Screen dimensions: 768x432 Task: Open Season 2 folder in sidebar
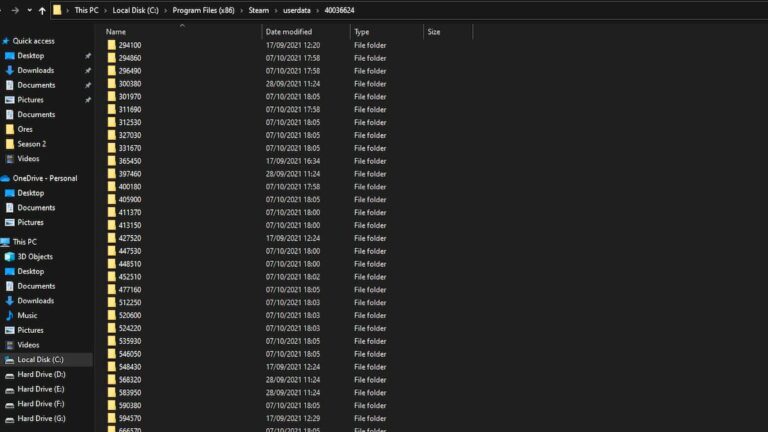coord(32,144)
